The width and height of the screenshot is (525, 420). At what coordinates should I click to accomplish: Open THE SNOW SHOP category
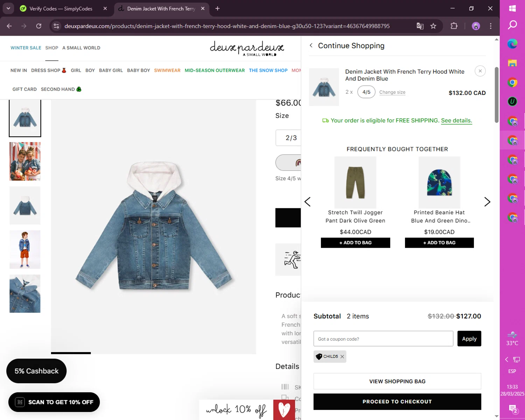[x=268, y=70]
